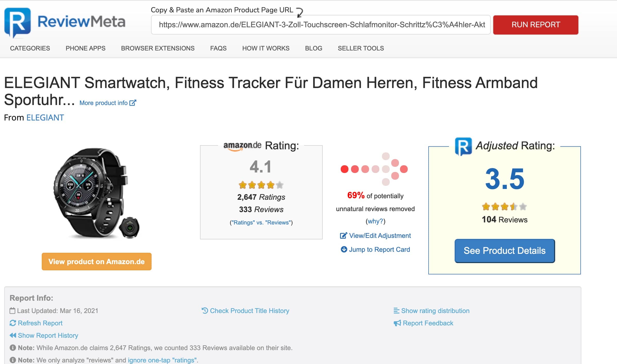
Task: Click the Amazon product URL input field
Action: click(321, 25)
